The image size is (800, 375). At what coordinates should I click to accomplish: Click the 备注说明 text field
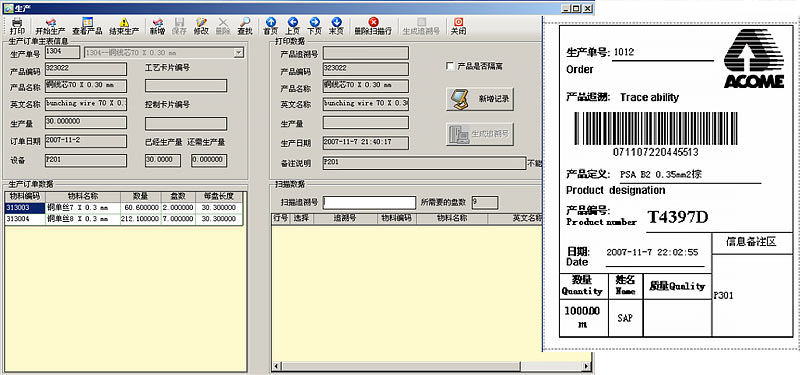[424, 163]
